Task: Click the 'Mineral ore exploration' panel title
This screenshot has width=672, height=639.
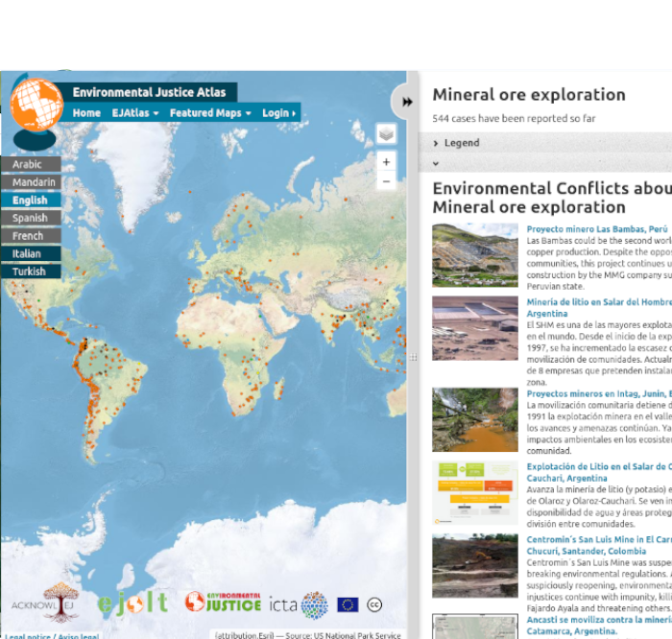Action: coord(529,95)
